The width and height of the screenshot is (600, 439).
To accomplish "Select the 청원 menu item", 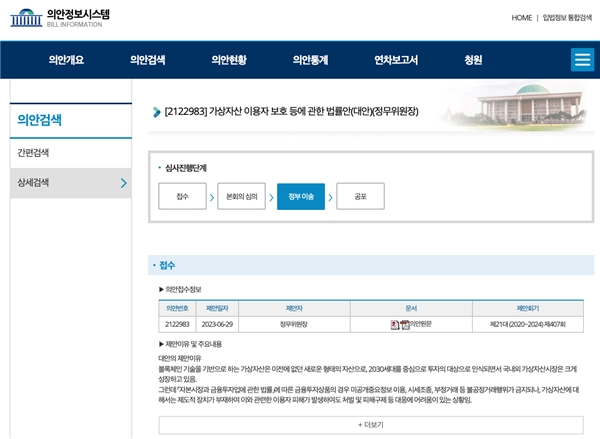I will [x=473, y=60].
